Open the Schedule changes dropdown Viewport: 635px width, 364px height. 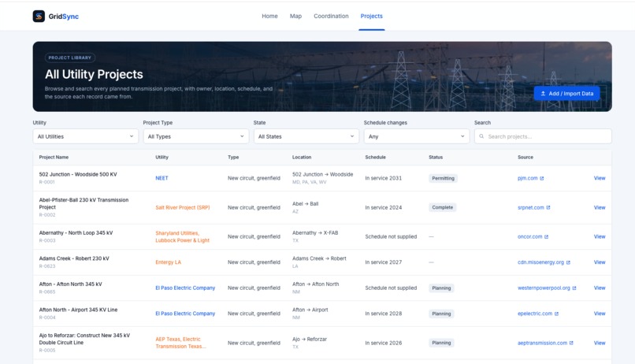417,136
